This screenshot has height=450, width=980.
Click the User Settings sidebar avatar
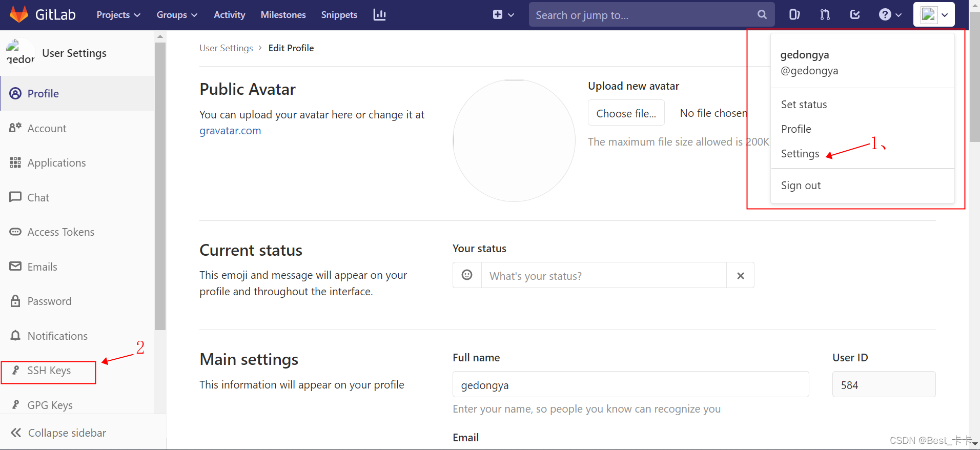click(21, 53)
